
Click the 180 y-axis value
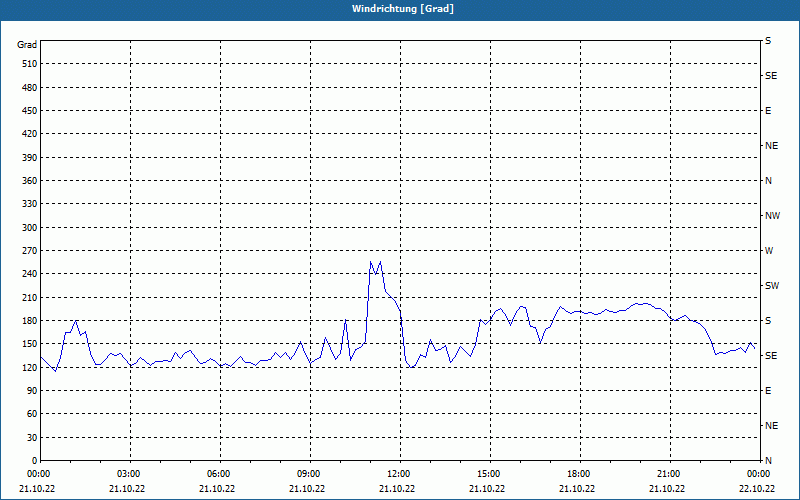pos(30,321)
